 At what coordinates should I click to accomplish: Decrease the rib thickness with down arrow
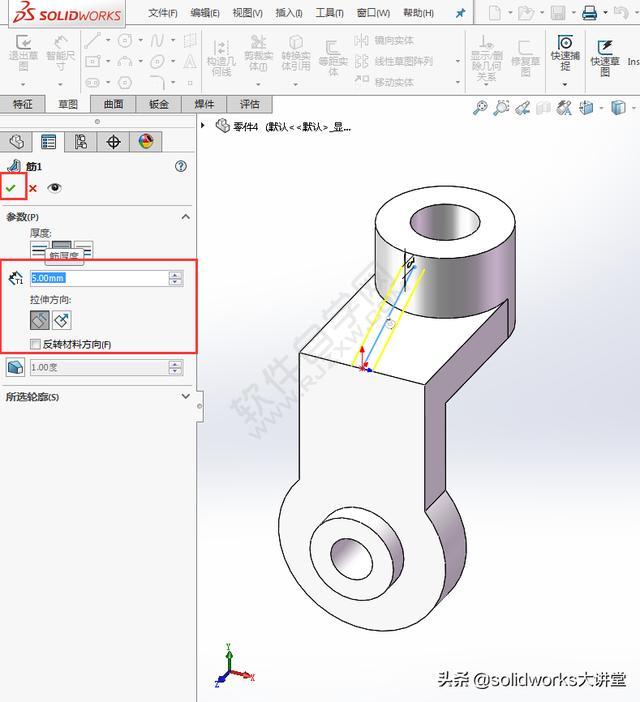175,282
